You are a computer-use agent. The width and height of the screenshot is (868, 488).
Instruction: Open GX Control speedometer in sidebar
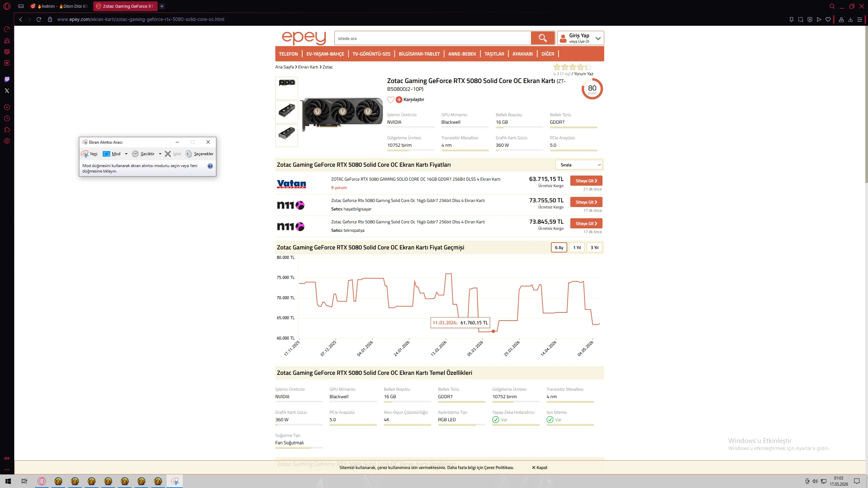(7, 29)
